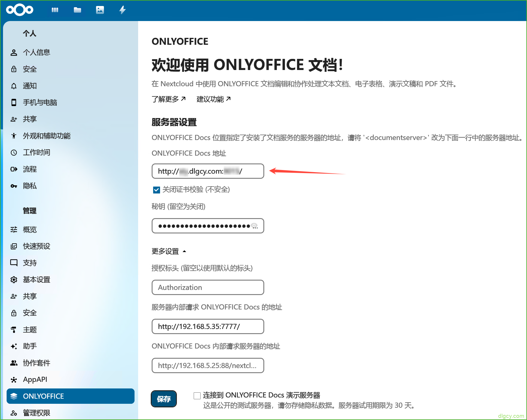This screenshot has width=527, height=420.
Task: Open 快速预设 settings
Action: click(71, 246)
